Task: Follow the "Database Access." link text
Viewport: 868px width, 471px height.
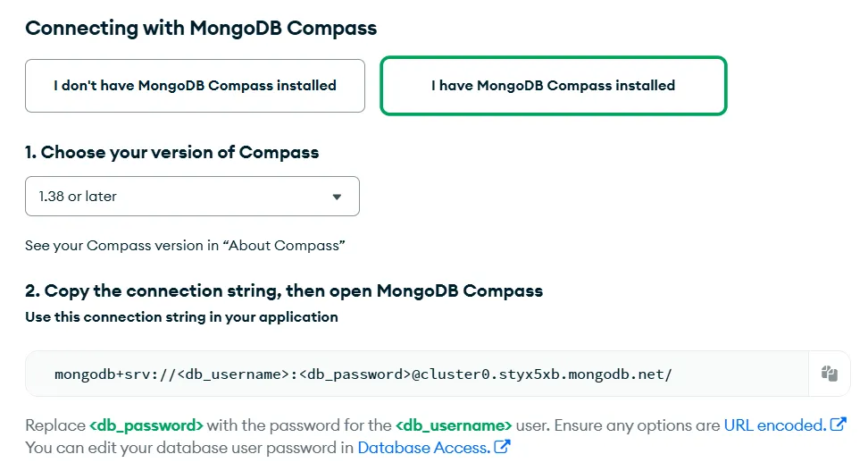Action: (423, 447)
